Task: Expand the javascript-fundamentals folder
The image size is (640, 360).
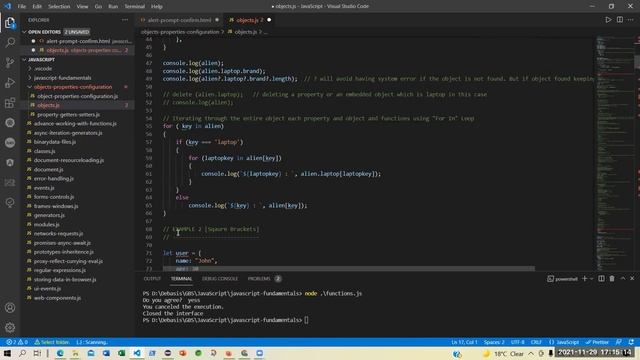Action: [x=62, y=78]
